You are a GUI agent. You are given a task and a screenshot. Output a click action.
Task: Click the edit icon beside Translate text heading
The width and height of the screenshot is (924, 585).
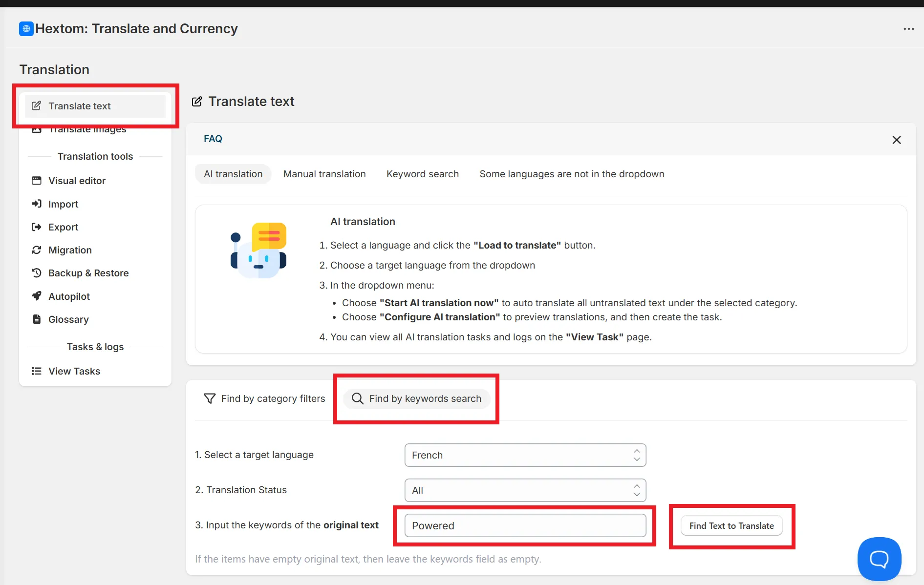pos(197,102)
